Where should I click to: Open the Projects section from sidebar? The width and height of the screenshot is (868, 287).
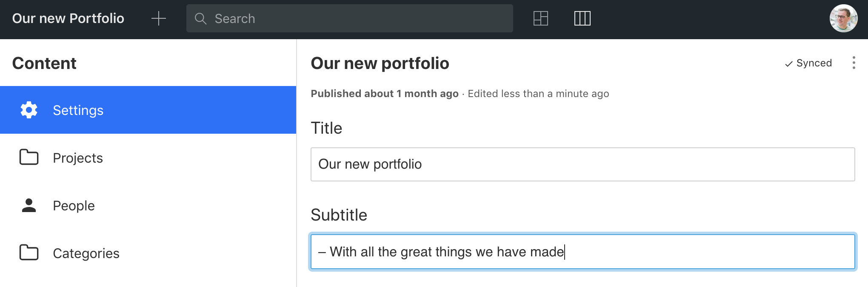click(x=78, y=158)
